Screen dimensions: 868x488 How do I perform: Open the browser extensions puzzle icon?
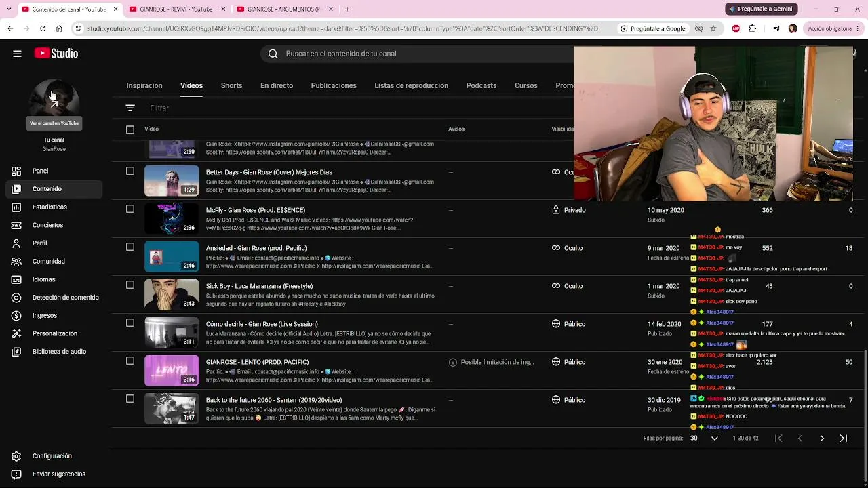tap(753, 28)
